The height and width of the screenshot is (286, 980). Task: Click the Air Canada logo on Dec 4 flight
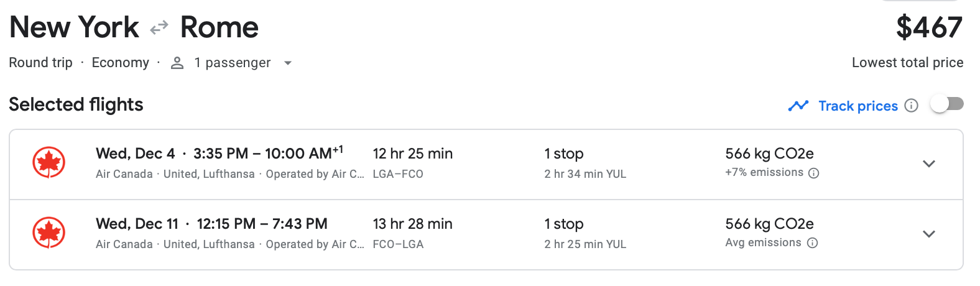[x=49, y=163]
